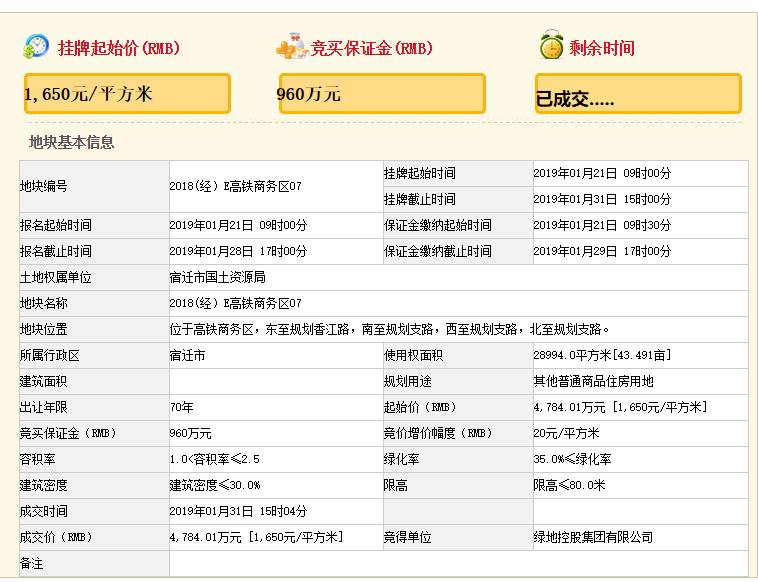Viewport: 758px width, 582px height.
Task: Click the location description starting 位于高铁商务区
Action: point(389,330)
